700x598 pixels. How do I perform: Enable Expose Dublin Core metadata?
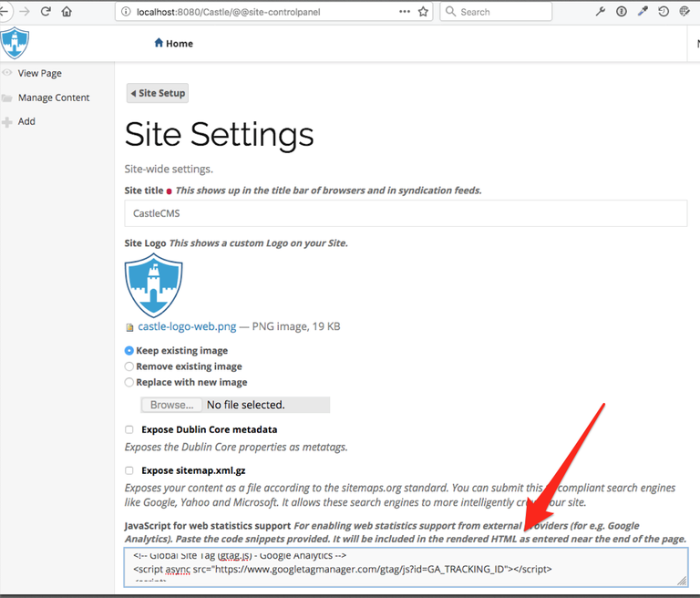point(129,429)
